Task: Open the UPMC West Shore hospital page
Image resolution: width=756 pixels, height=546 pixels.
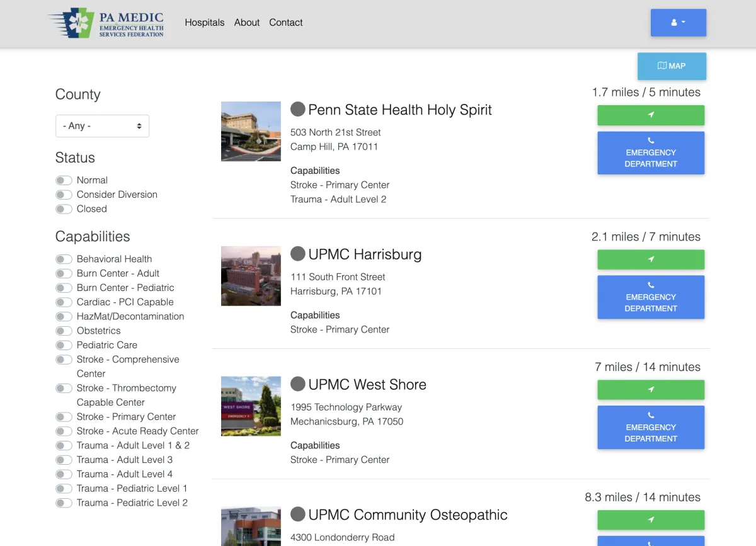Action: tap(367, 385)
